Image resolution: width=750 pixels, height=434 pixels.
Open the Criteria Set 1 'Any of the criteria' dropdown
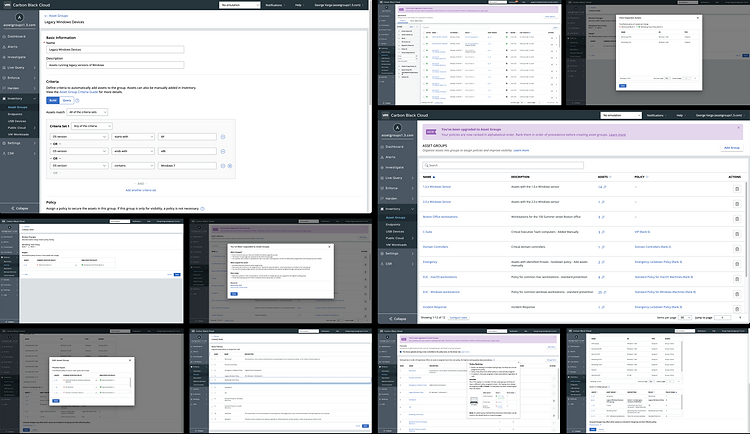click(92, 126)
